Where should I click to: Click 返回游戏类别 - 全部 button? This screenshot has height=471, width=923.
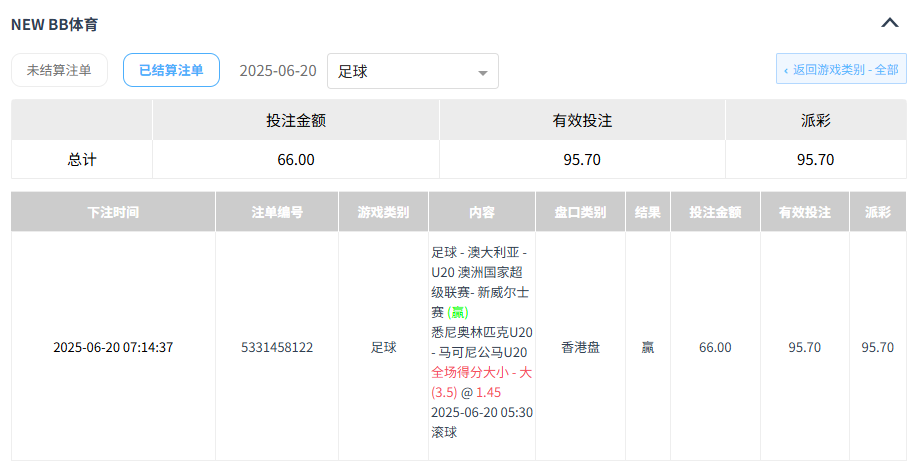[841, 70]
